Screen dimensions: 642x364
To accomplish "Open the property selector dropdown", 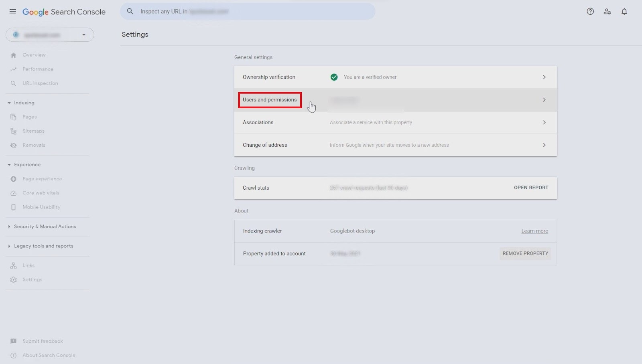I will (x=84, y=35).
